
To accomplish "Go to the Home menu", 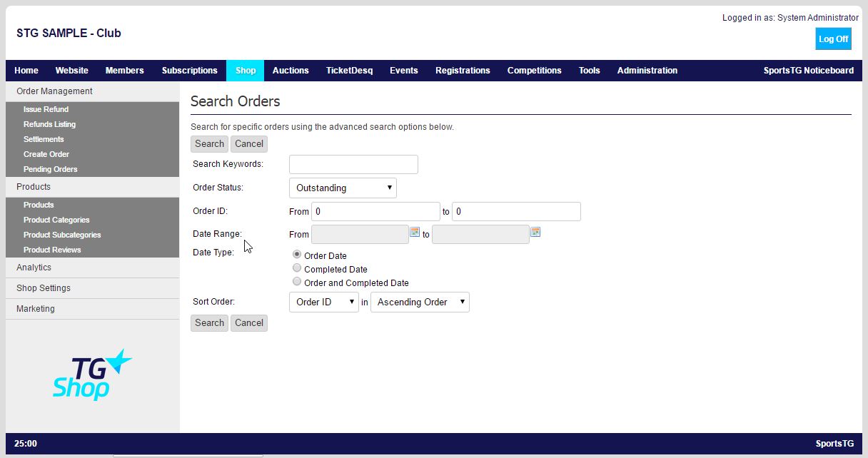I will coord(26,71).
